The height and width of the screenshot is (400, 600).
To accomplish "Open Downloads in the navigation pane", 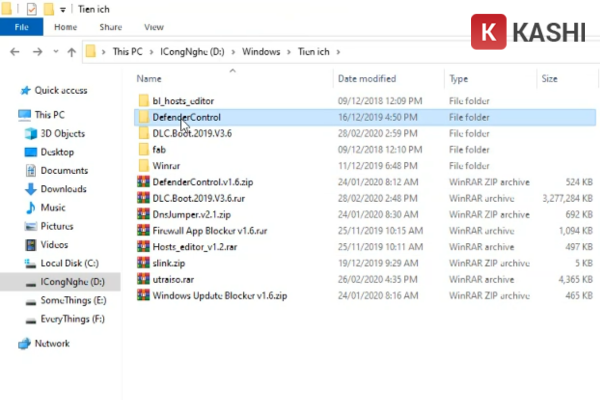I will (63, 189).
